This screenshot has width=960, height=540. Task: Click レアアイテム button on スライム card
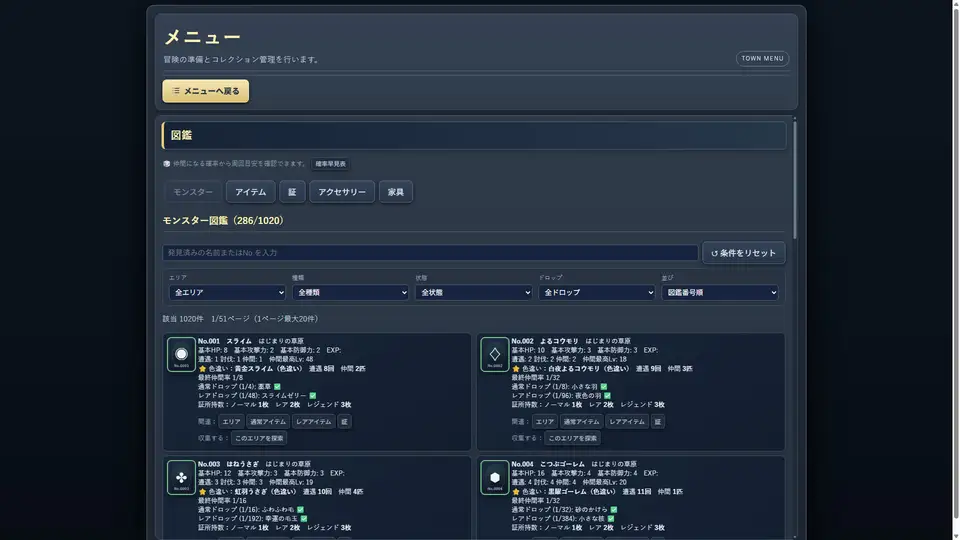point(313,421)
